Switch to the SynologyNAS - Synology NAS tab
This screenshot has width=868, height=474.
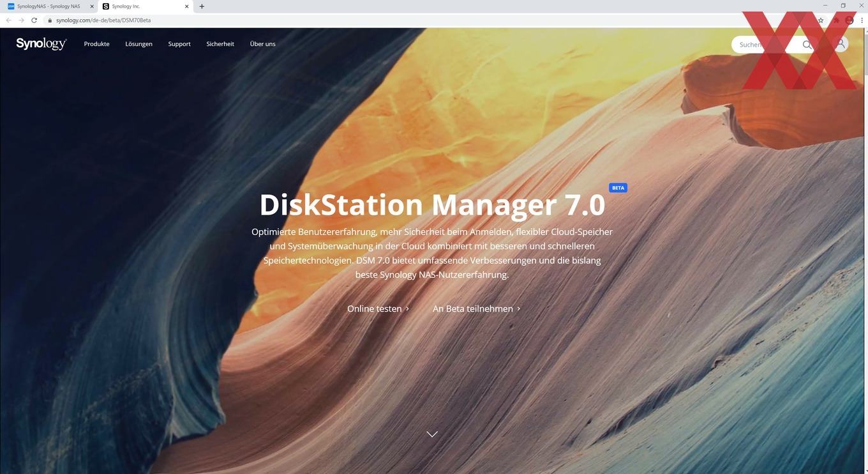tap(49, 6)
